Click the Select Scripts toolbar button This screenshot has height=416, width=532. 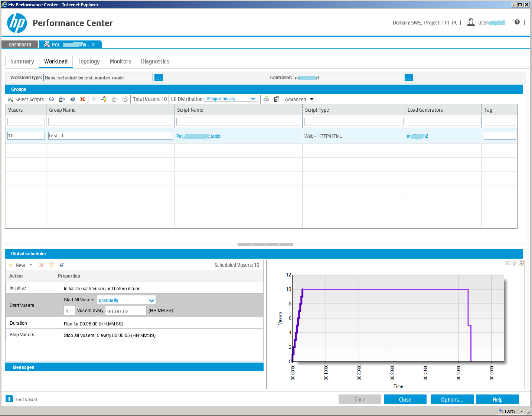(26, 99)
